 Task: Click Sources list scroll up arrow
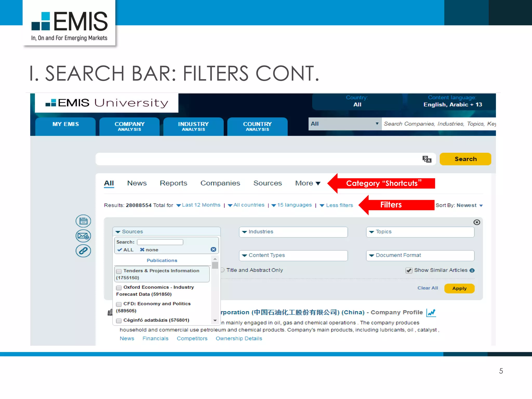click(215, 259)
